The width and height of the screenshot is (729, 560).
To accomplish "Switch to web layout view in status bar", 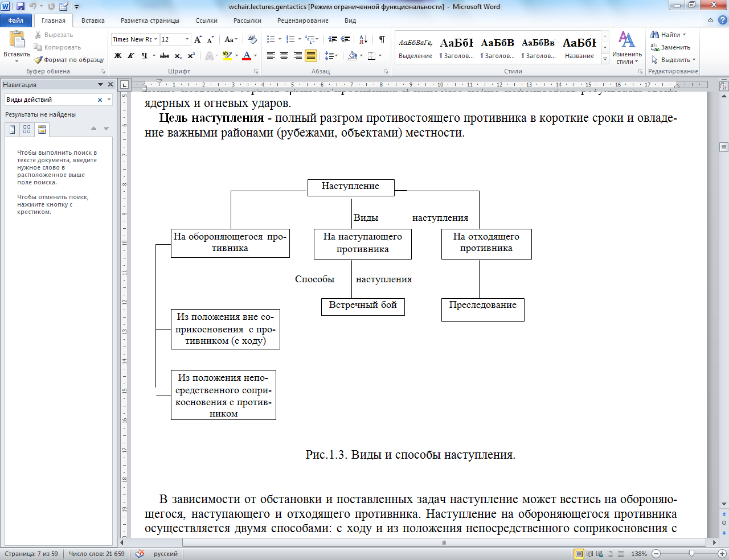I will (x=600, y=554).
